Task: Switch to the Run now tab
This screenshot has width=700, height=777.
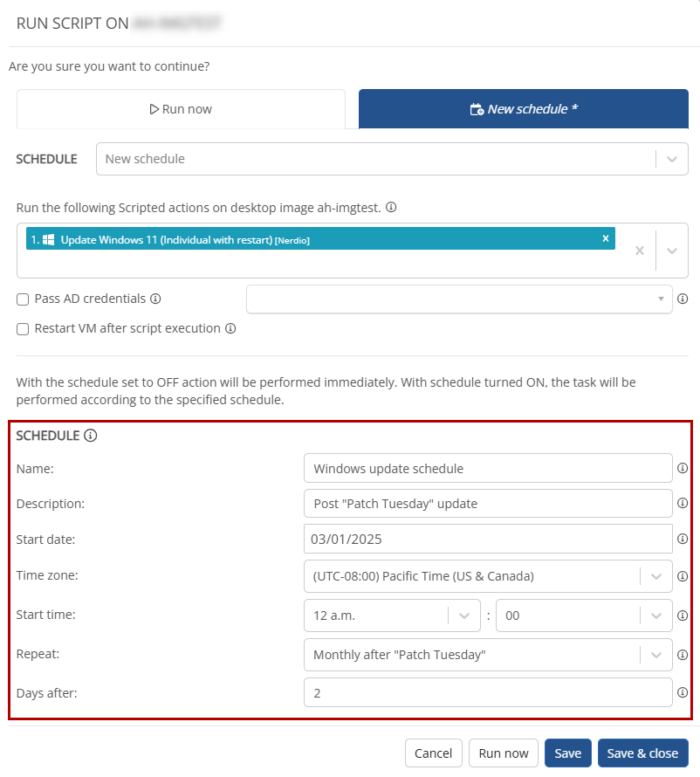Action: coord(181,108)
